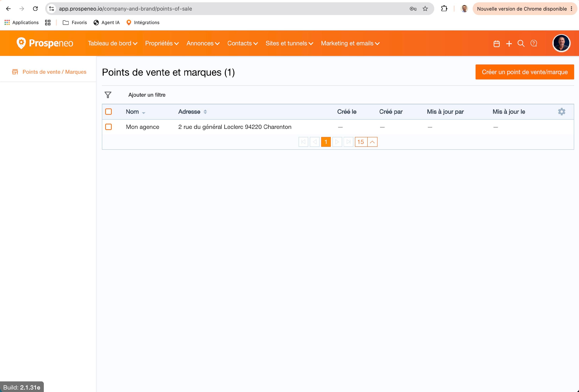The image size is (579, 392).
Task: Check the Mon agence row checkbox
Action: point(108,127)
